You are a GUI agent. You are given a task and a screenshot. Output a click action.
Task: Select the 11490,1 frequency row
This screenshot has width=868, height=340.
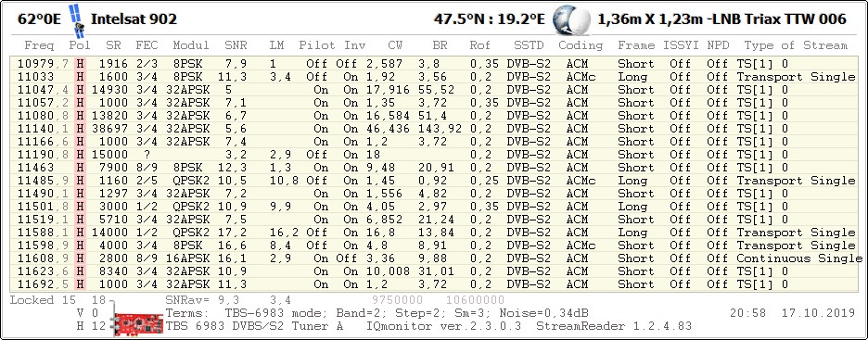pos(435,194)
